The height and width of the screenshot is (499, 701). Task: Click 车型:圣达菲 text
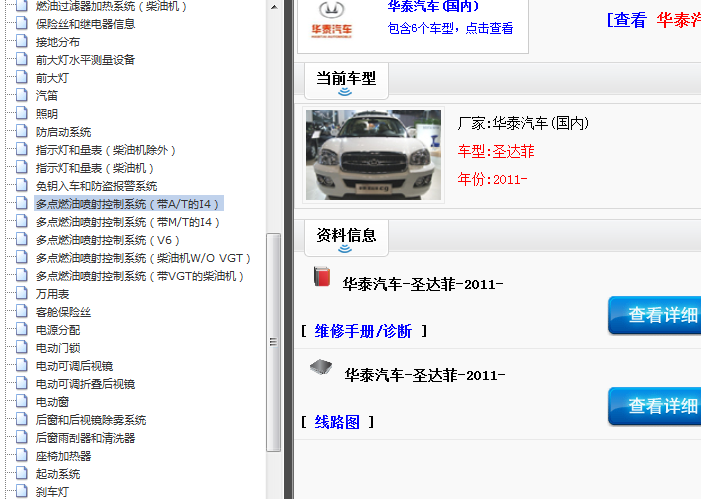(x=496, y=151)
